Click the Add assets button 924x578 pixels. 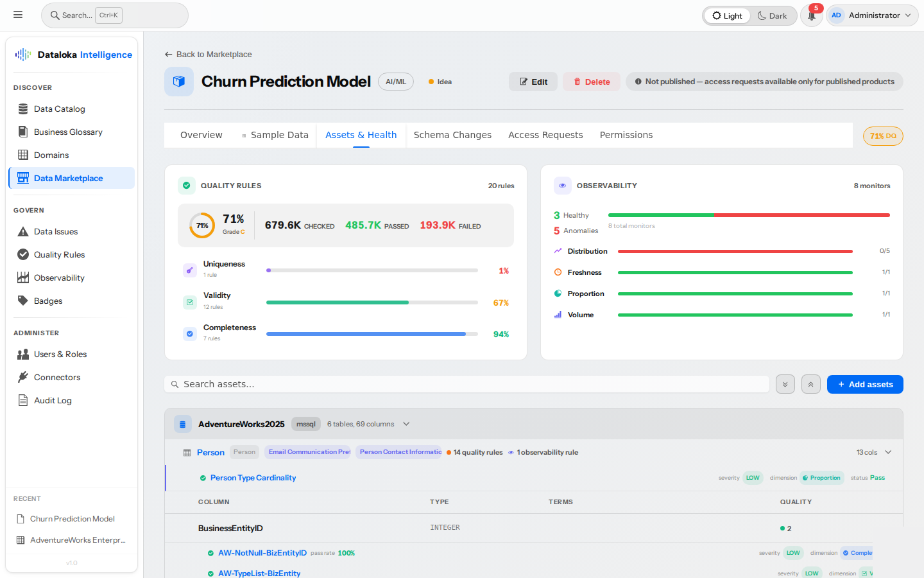(x=864, y=384)
